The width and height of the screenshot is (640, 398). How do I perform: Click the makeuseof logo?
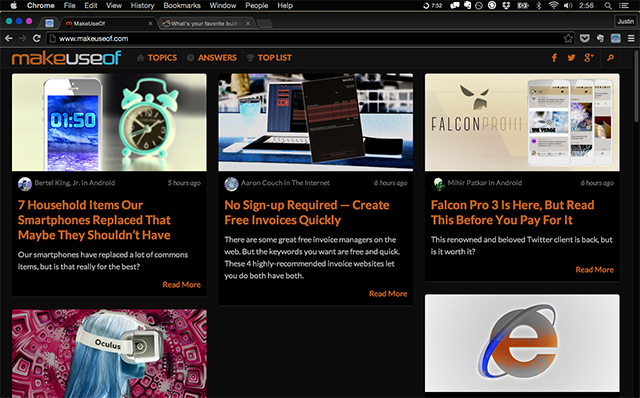point(67,58)
